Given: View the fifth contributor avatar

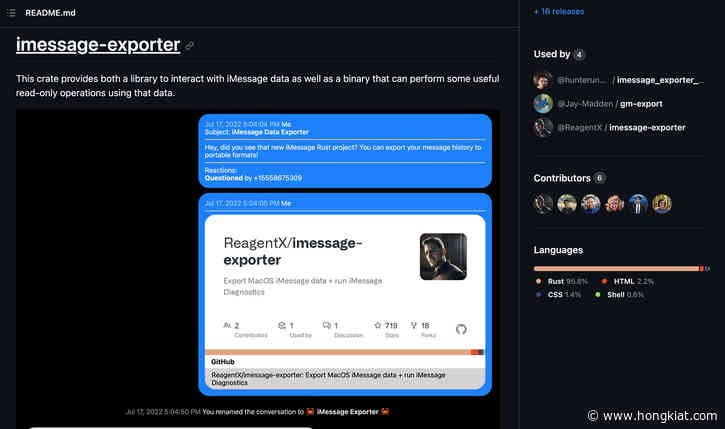Looking at the screenshot, I should [x=638, y=204].
